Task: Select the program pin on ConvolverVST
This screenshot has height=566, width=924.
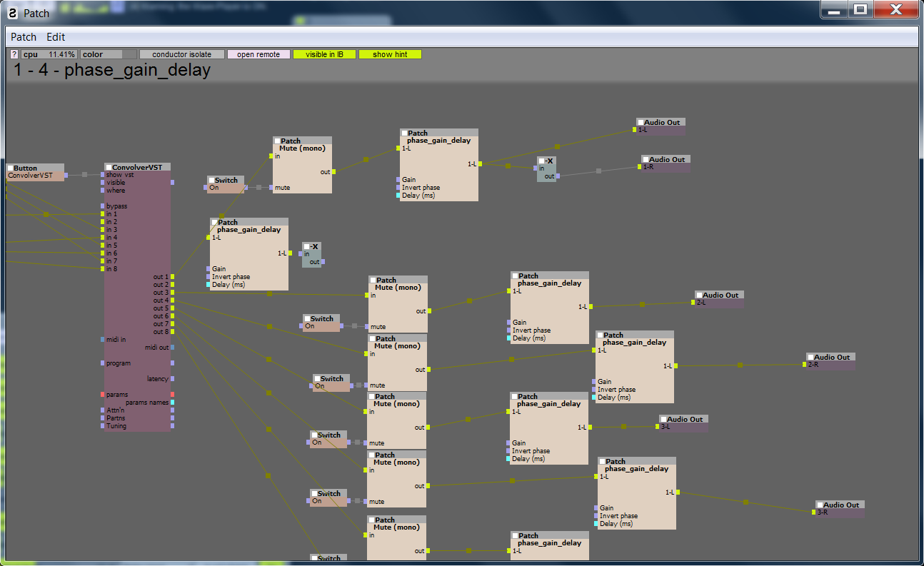Action: pos(102,363)
